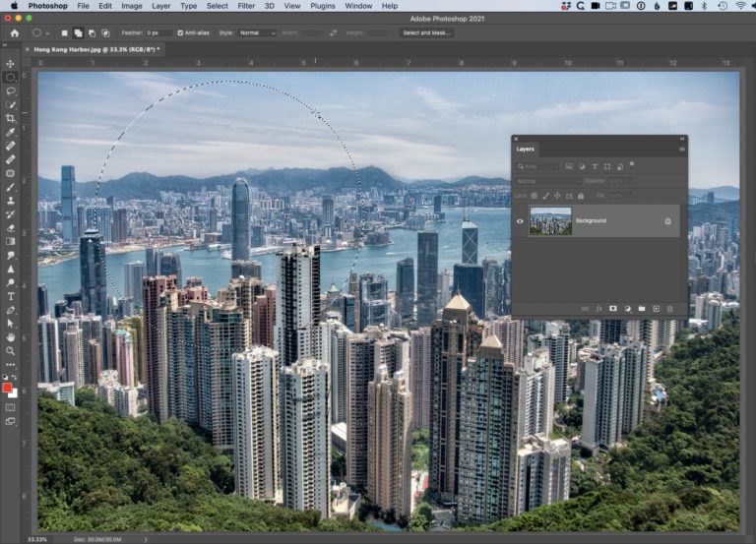Choose Subtract from Selection mode icon
The height and width of the screenshot is (544, 756).
92,33
